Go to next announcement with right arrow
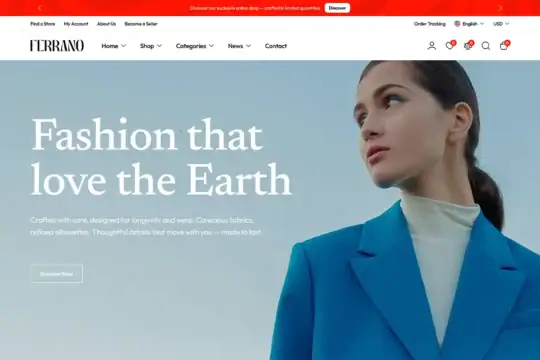The width and height of the screenshot is (540, 360). coord(500,8)
